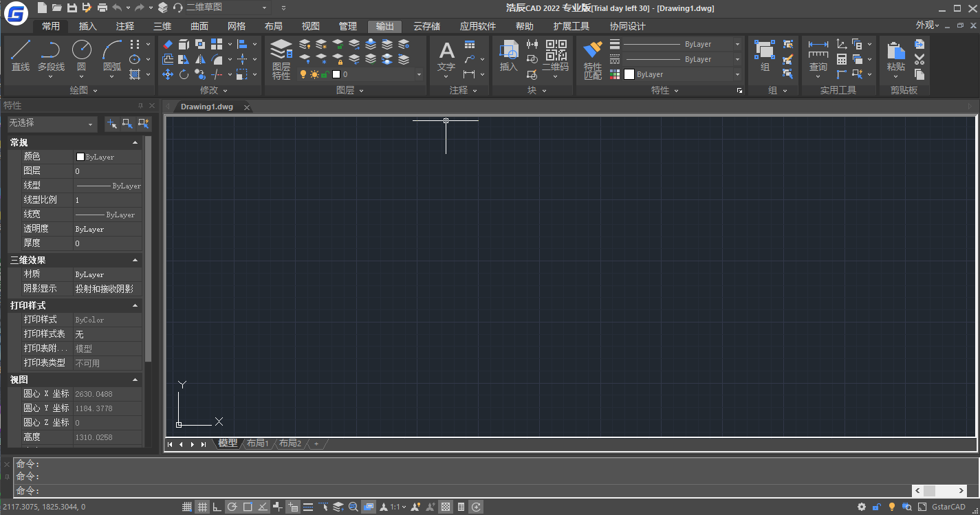The height and width of the screenshot is (515, 980).
Task: Click the command line horizontal scrollbar
Action: tap(939, 491)
